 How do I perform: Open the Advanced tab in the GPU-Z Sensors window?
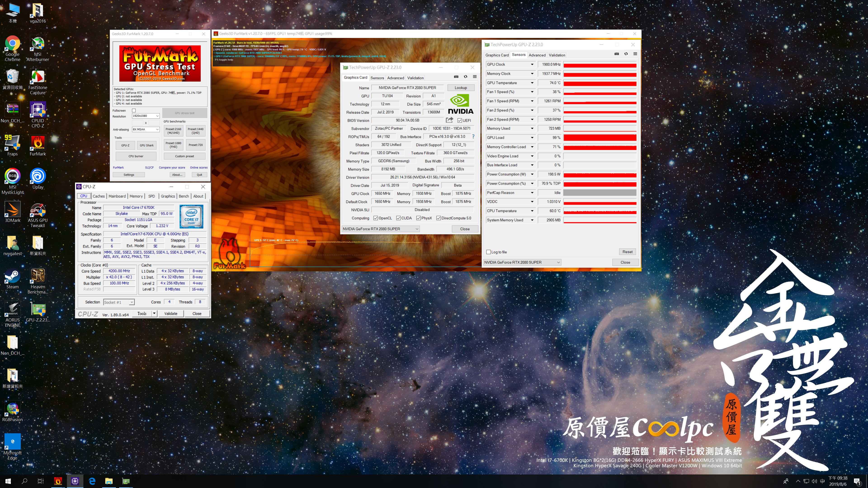537,55
